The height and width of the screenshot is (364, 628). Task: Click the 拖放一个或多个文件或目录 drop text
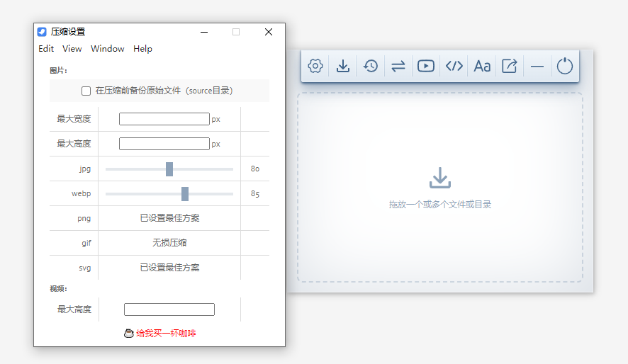(x=440, y=205)
